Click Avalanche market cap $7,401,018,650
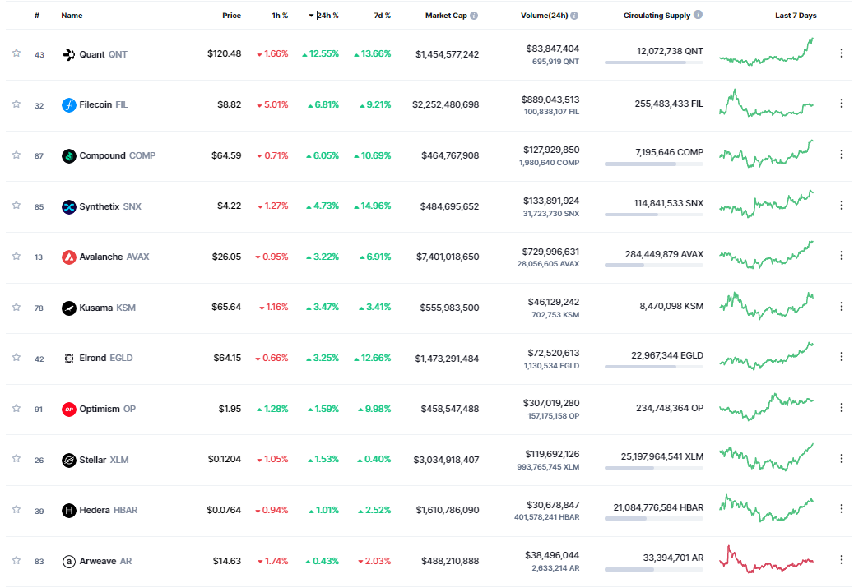868x588 pixels. (448, 257)
